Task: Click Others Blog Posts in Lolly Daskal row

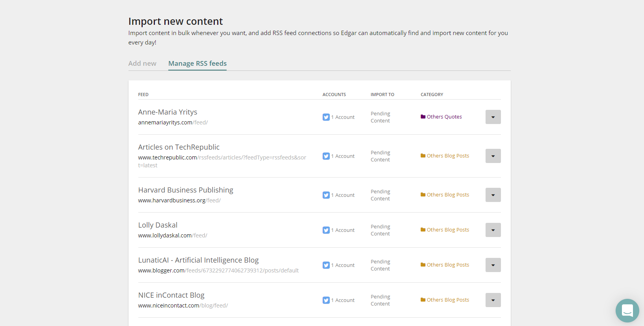Action: tap(448, 230)
